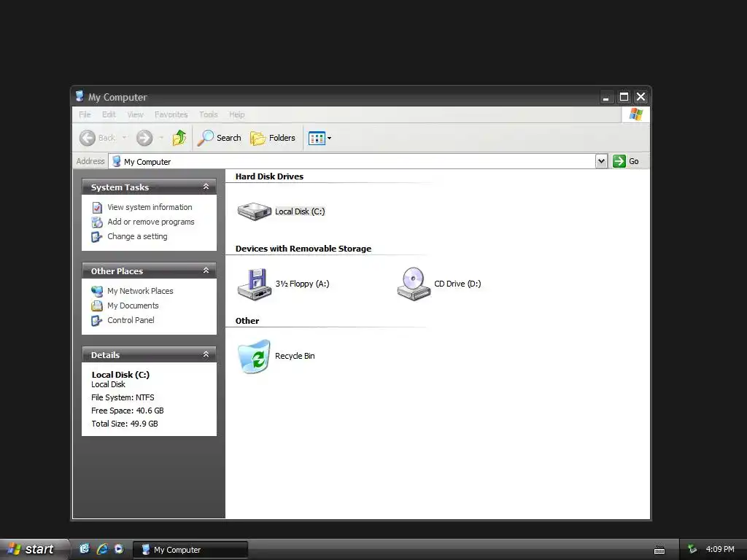Collapse the Details panel
Screen dimensions: 747x560
(206, 354)
